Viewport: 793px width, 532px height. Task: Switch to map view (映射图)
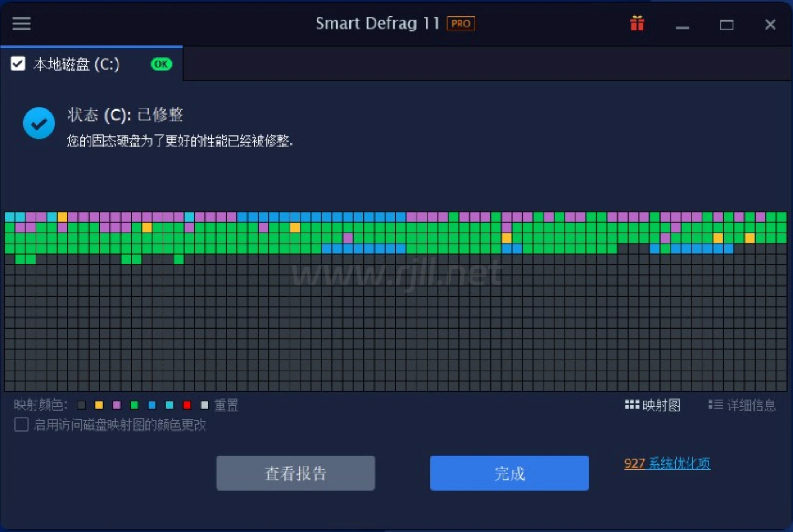[652, 405]
